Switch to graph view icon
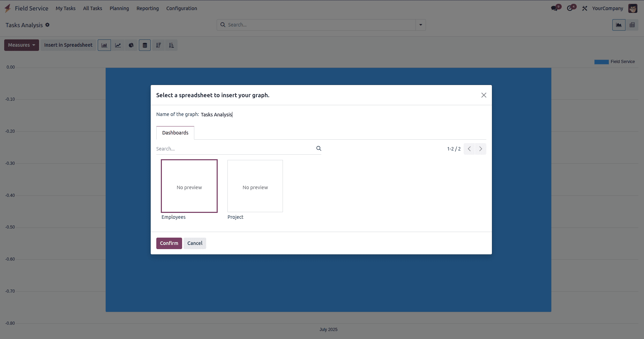The height and width of the screenshot is (339, 644). [619, 25]
